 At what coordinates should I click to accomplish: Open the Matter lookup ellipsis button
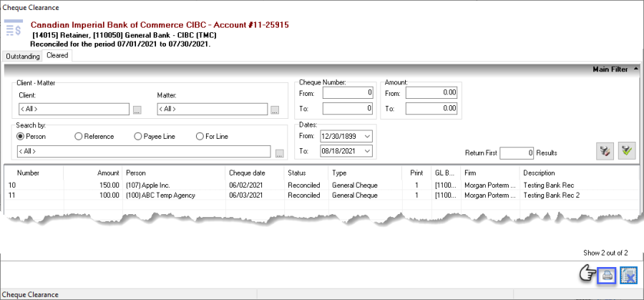275,110
